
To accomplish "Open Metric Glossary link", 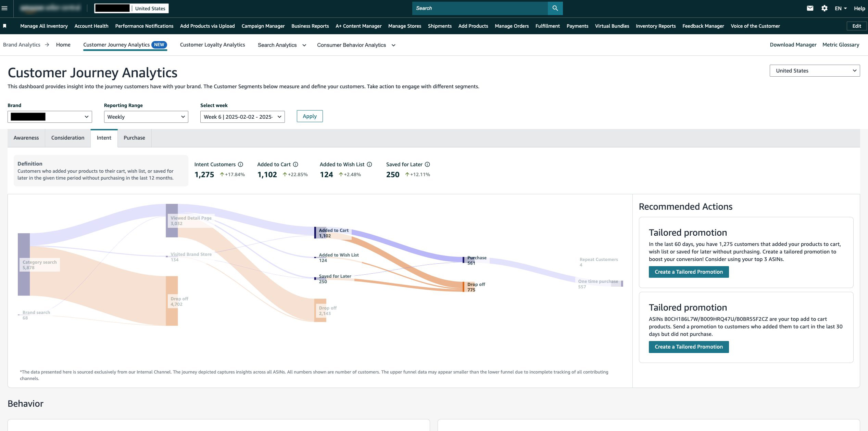I will [x=841, y=45].
